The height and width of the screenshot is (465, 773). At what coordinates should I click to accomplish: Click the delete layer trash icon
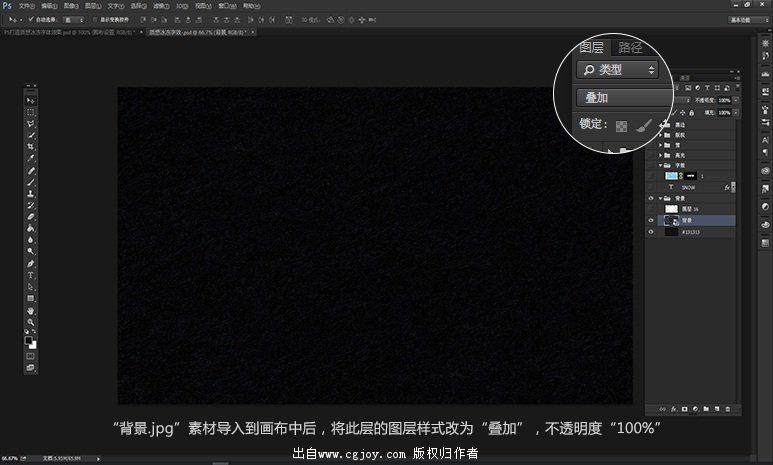pos(728,409)
